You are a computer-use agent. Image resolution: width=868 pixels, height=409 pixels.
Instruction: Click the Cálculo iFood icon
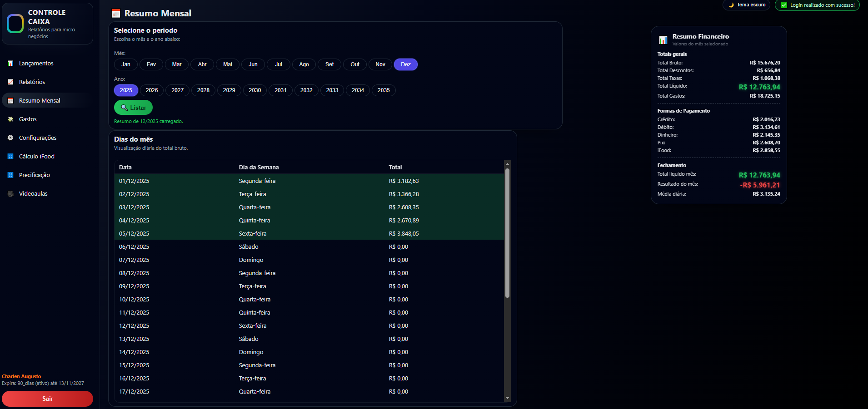coord(10,157)
